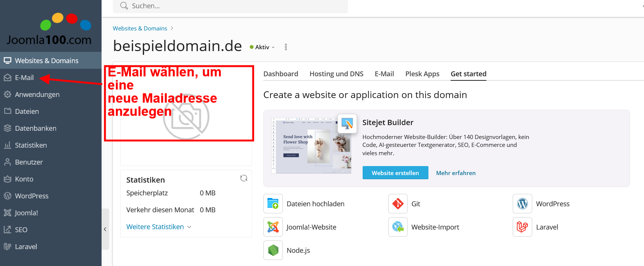Open Benutzer in the sidebar
Screen dimensions: 644x266
[51, 162]
